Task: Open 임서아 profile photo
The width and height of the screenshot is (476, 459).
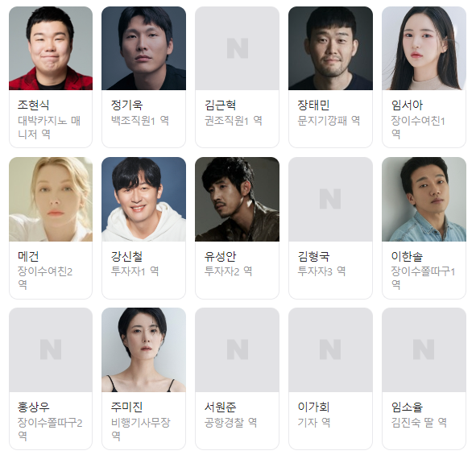Action: pyautogui.click(x=424, y=48)
